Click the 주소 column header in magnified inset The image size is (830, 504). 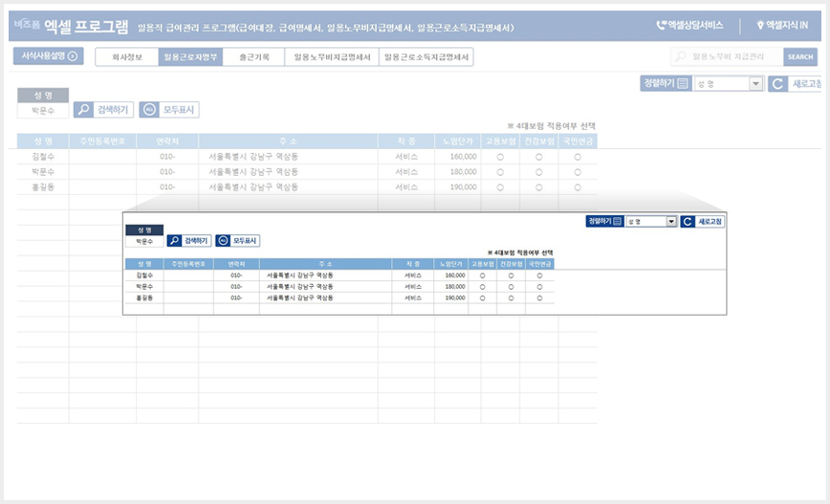(x=325, y=264)
